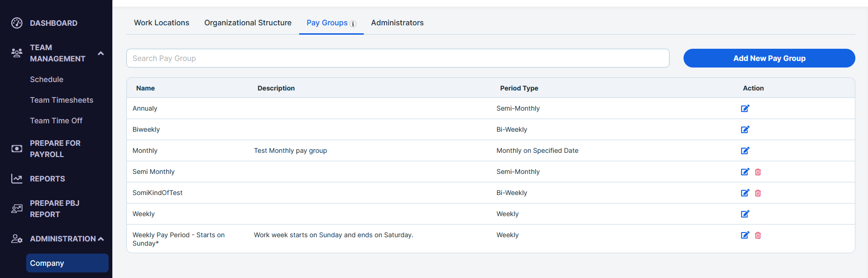Viewport: 868px width, 278px height.
Task: Delete Weekly Pay Period Sunday group
Action: point(758,235)
